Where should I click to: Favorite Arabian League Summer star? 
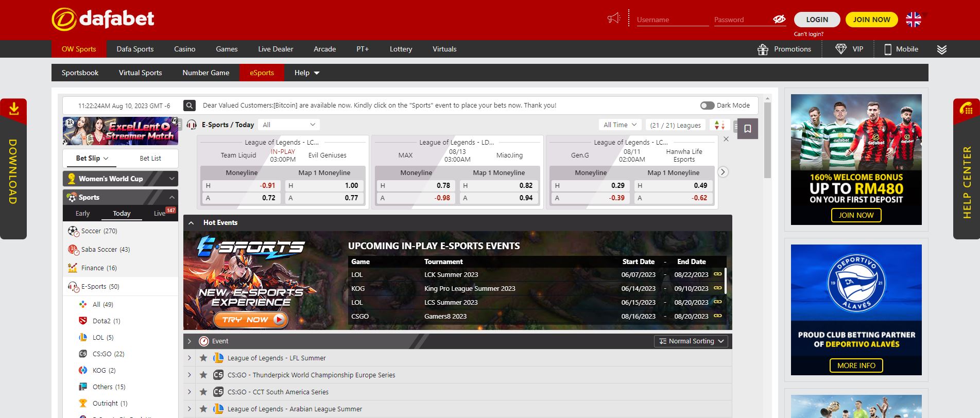coord(203,409)
